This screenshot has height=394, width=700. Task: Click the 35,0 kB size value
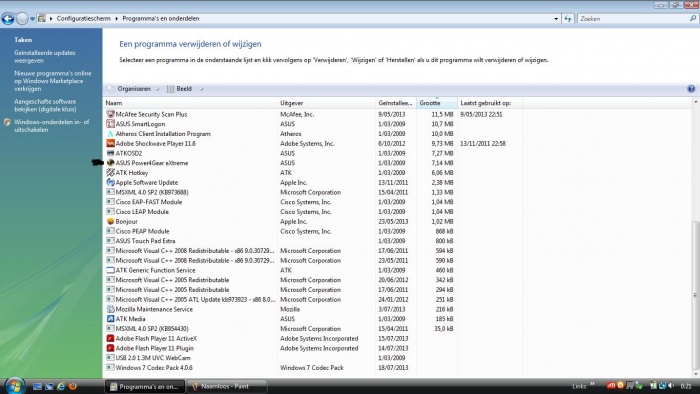[x=443, y=329]
